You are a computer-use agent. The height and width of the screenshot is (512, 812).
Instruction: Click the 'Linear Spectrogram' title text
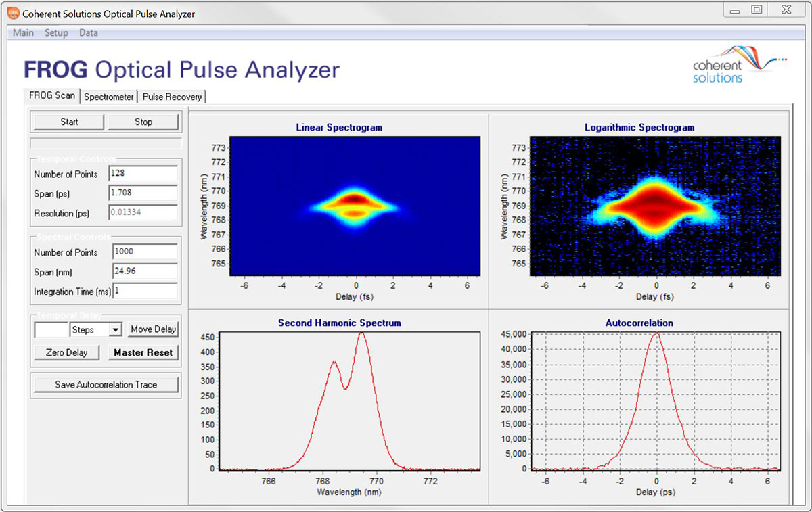[339, 127]
